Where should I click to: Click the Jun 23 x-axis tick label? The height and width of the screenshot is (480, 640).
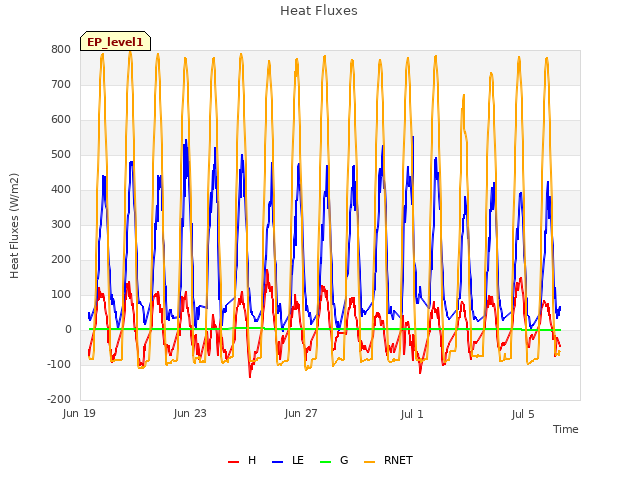[x=190, y=414]
